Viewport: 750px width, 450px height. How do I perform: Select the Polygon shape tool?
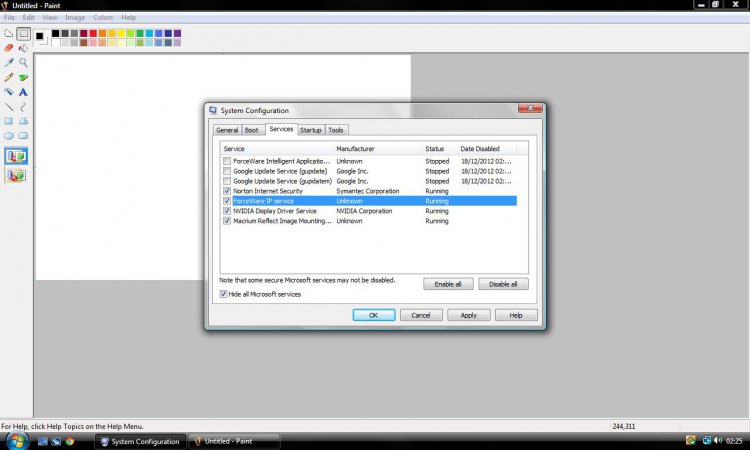[23, 121]
